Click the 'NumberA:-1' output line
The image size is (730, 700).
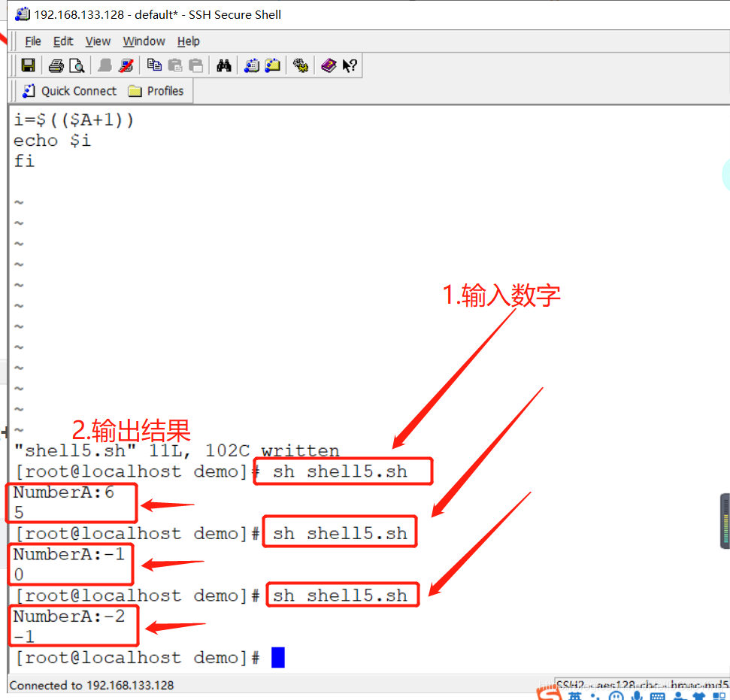tap(69, 554)
